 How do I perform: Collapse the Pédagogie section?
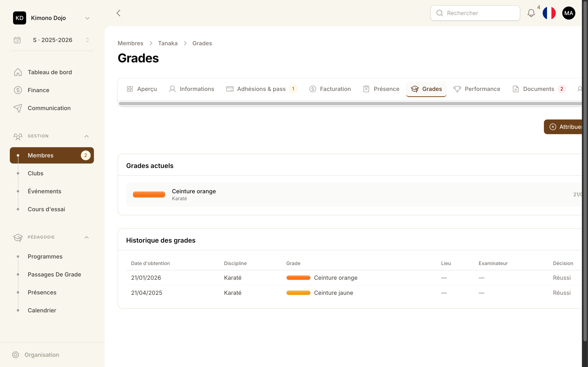[x=87, y=237]
